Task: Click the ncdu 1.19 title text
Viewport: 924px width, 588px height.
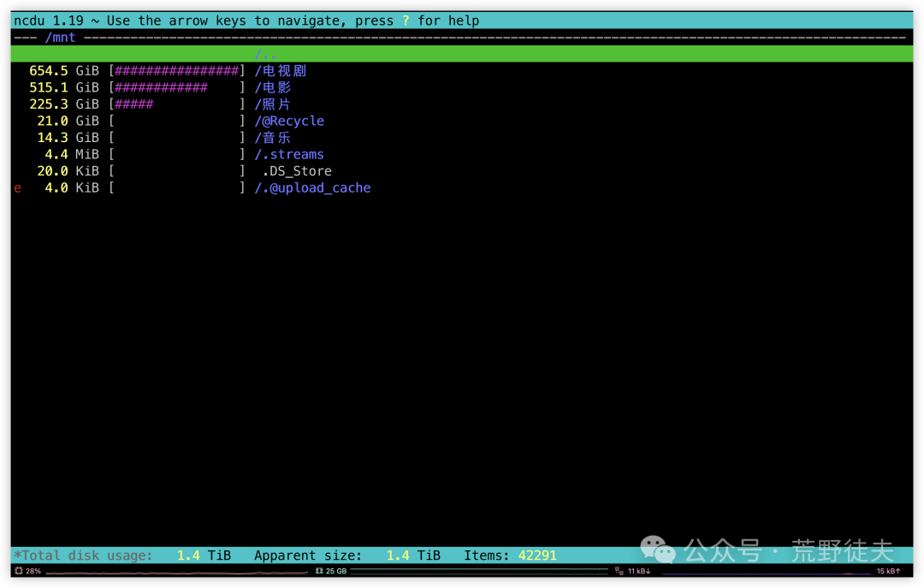Action: click(x=49, y=21)
